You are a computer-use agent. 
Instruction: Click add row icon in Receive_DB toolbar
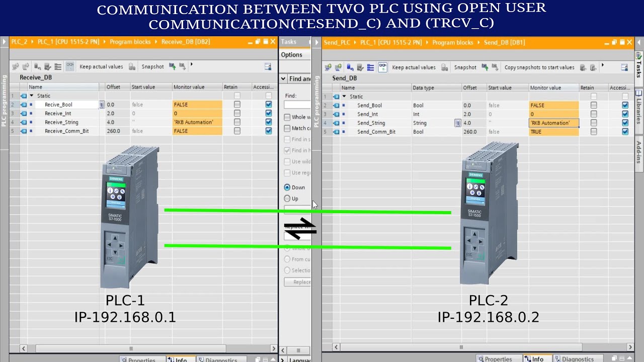click(x=25, y=66)
